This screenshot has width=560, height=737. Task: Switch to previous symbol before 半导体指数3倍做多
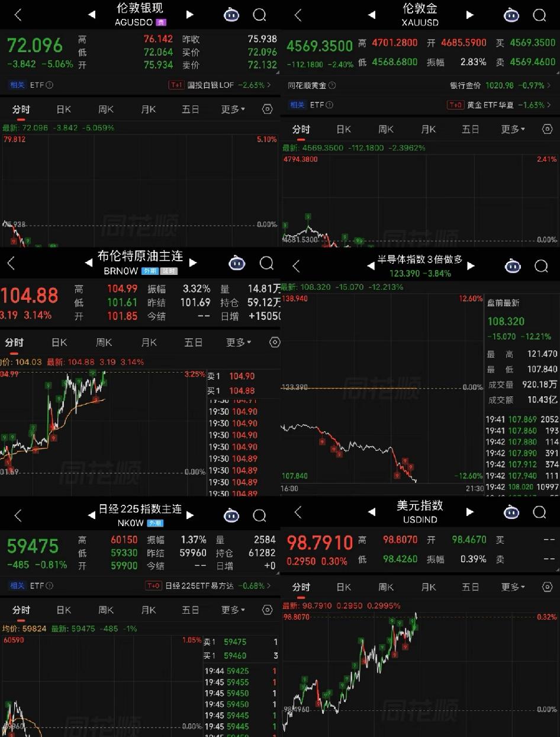[371, 266]
